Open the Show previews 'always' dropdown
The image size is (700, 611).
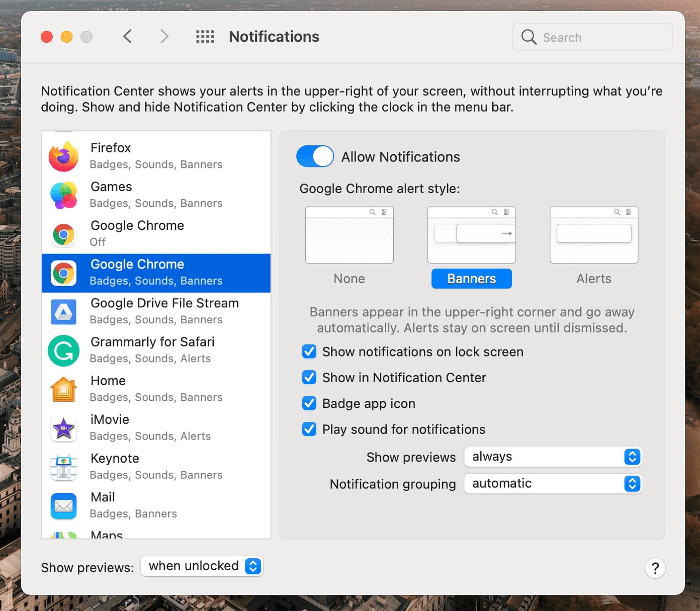tap(553, 457)
